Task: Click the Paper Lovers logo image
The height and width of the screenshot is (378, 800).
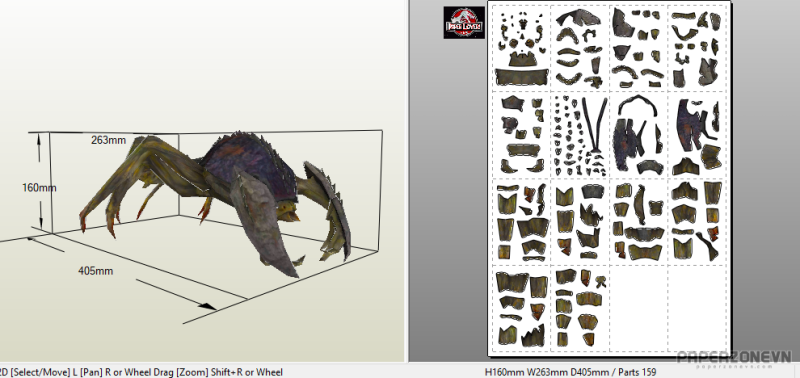Action: pyautogui.click(x=464, y=22)
